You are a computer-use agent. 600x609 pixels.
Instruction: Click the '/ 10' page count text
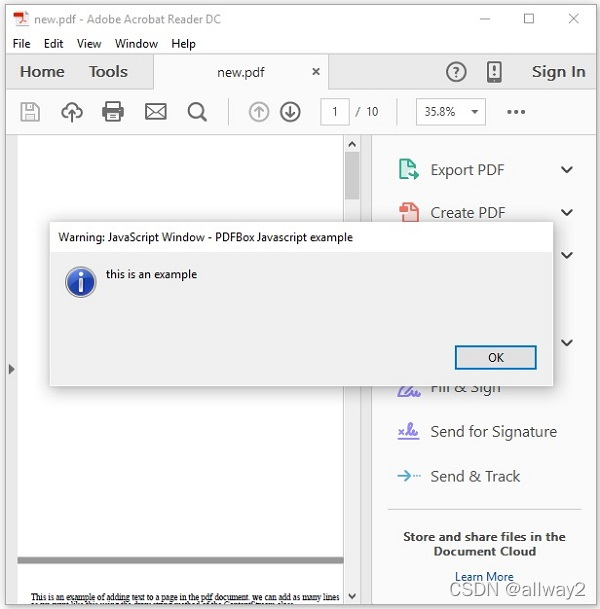tap(367, 112)
